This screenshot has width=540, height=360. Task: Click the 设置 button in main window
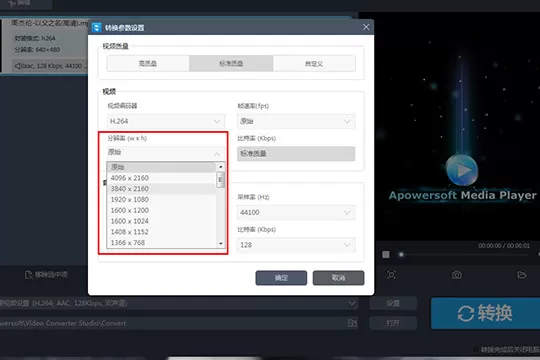tap(393, 303)
